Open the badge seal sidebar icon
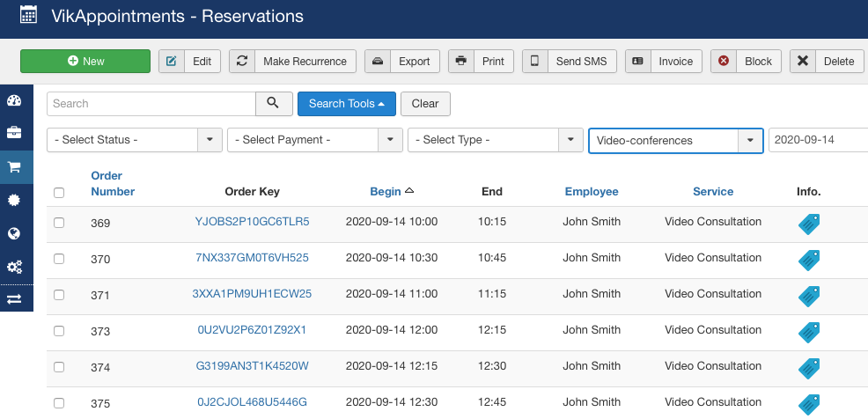Screen dimensions: 868x419 coord(14,201)
